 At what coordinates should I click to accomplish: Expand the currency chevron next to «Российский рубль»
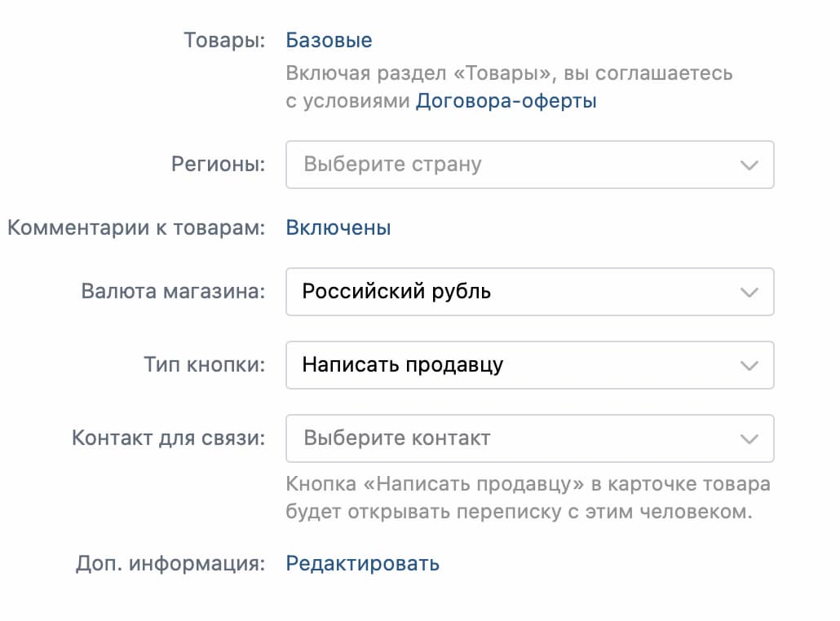[x=748, y=292]
